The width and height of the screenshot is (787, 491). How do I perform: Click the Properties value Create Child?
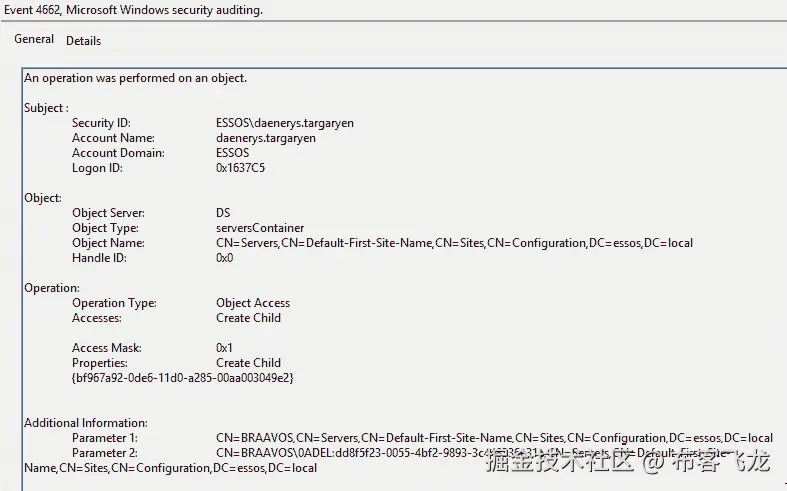point(248,363)
